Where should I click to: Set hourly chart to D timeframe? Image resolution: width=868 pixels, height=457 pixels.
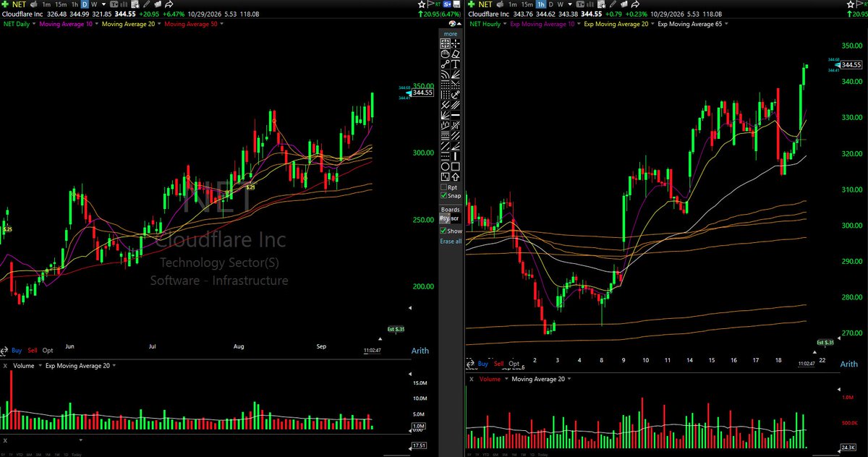pos(550,4)
